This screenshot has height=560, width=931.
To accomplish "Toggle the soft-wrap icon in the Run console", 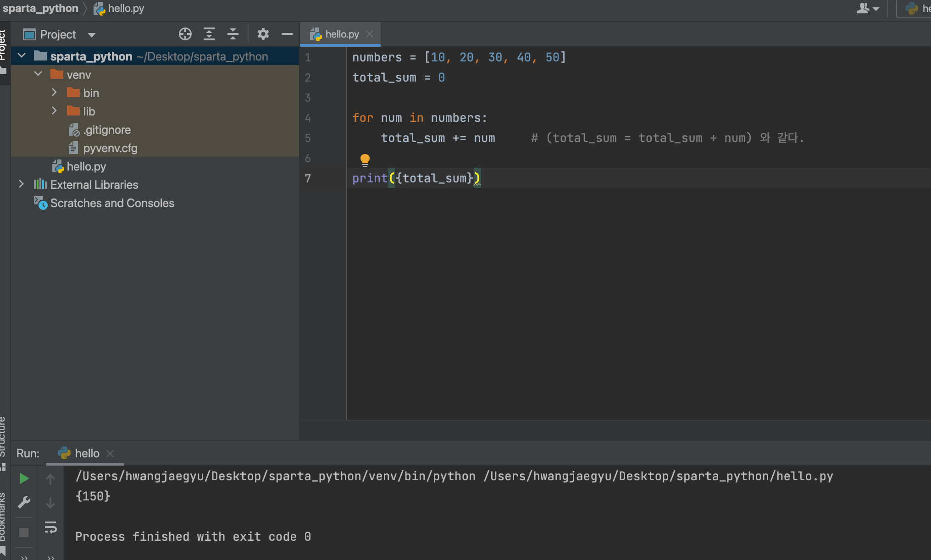I will click(50, 527).
